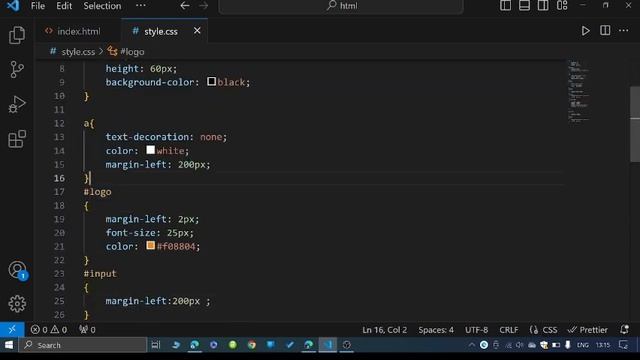Click the minimap code overview
The height and width of the screenshot is (360, 640).
(579, 92)
